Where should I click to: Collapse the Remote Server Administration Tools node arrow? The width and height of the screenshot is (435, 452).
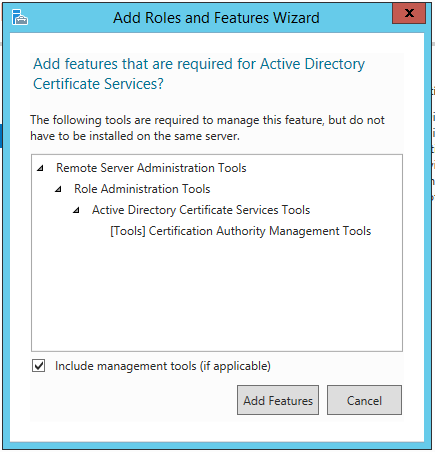click(40, 168)
